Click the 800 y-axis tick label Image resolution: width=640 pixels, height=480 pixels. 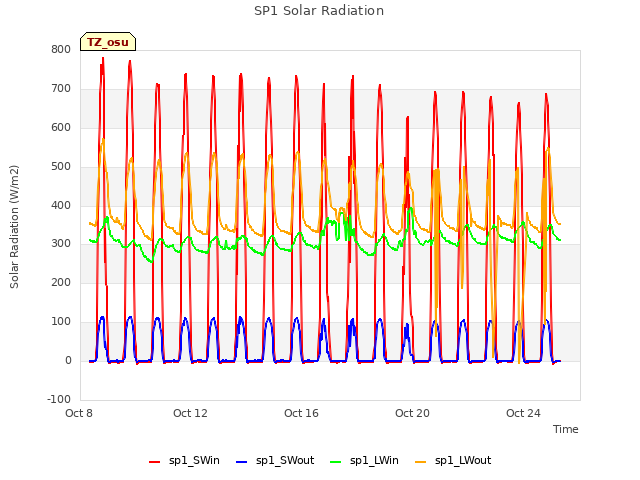[61, 49]
